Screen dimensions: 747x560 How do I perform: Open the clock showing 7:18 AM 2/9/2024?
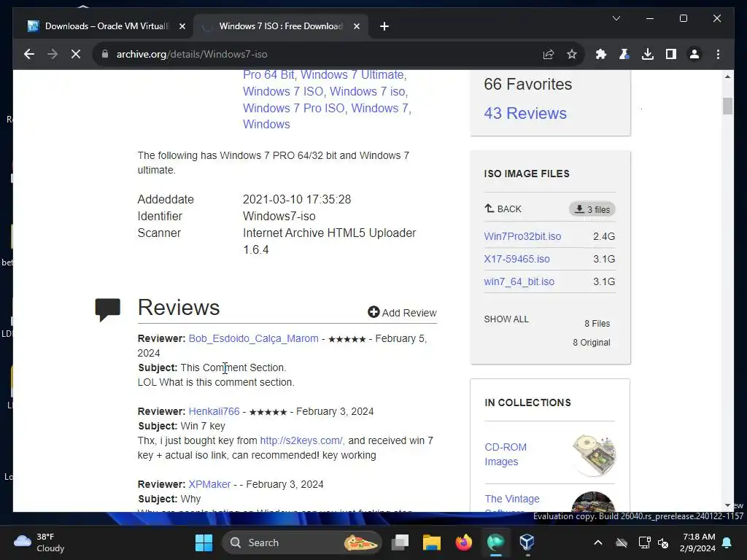698,542
